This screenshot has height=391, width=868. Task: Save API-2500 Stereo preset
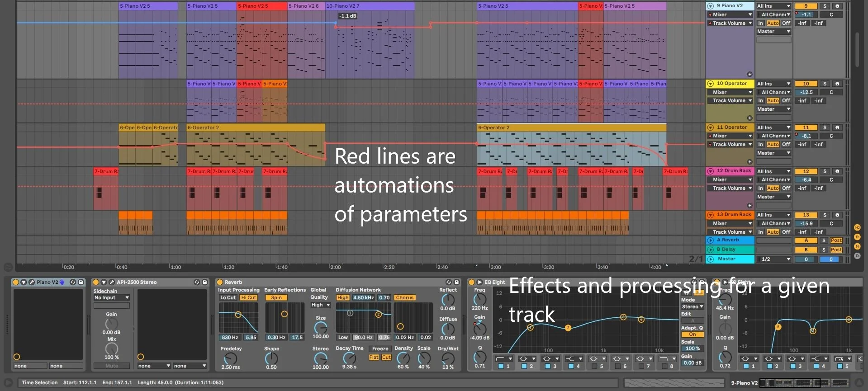pos(205,282)
